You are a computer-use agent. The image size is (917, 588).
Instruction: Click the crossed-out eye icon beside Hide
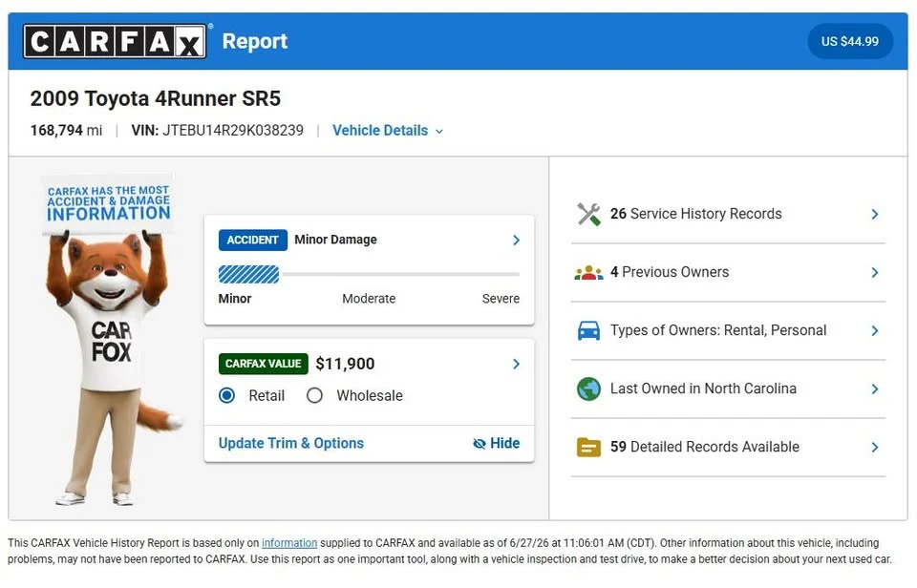coord(479,444)
